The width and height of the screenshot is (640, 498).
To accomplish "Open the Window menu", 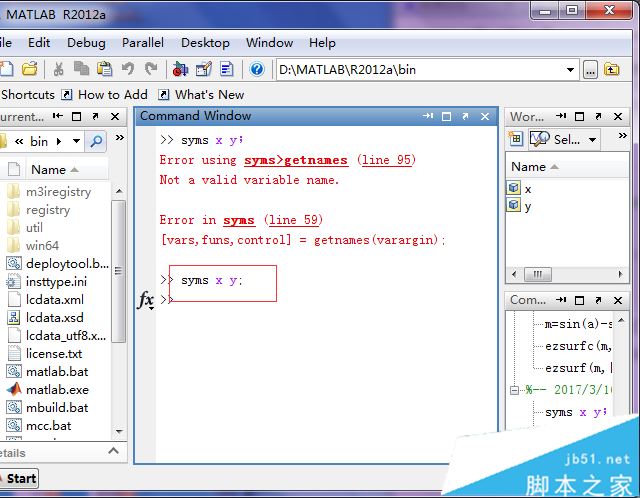I will 269,42.
